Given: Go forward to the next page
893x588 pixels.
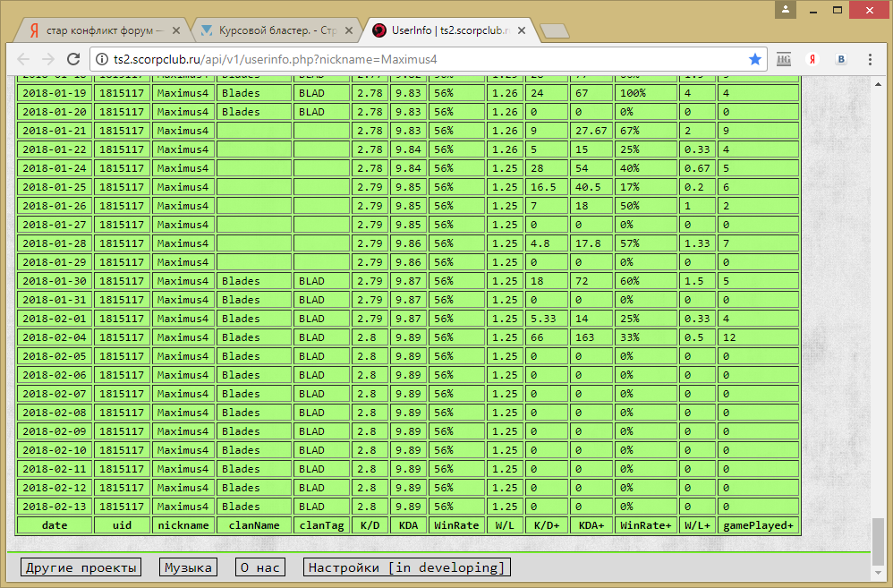Looking at the screenshot, I should coord(48,59).
